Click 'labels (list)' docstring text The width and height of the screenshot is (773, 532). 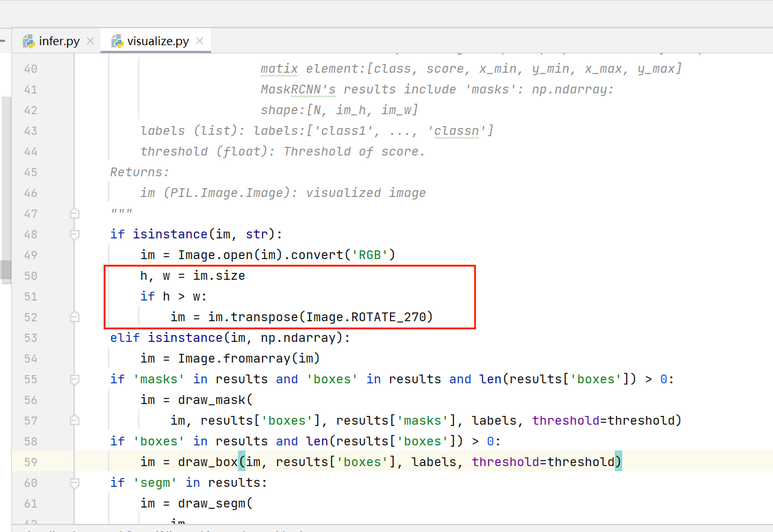click(193, 130)
